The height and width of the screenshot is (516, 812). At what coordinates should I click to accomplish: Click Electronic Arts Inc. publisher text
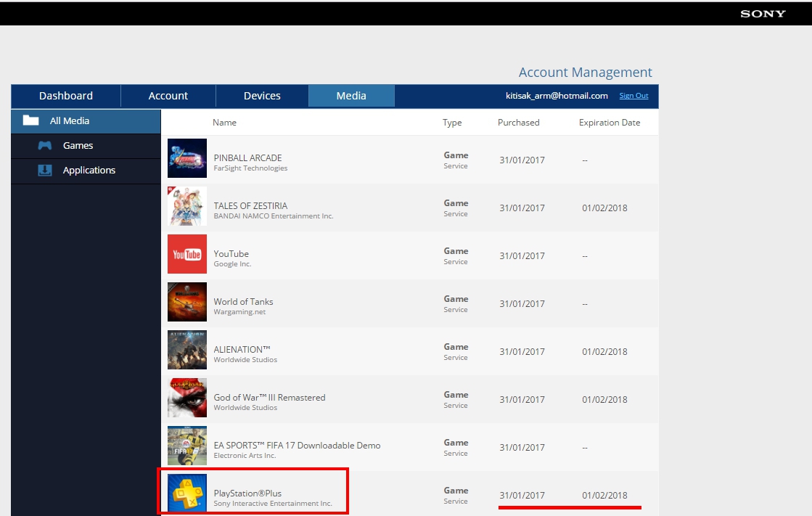coord(245,456)
